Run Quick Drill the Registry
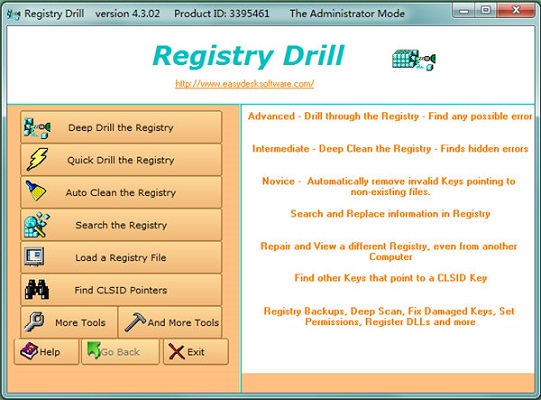 pyautogui.click(x=121, y=160)
